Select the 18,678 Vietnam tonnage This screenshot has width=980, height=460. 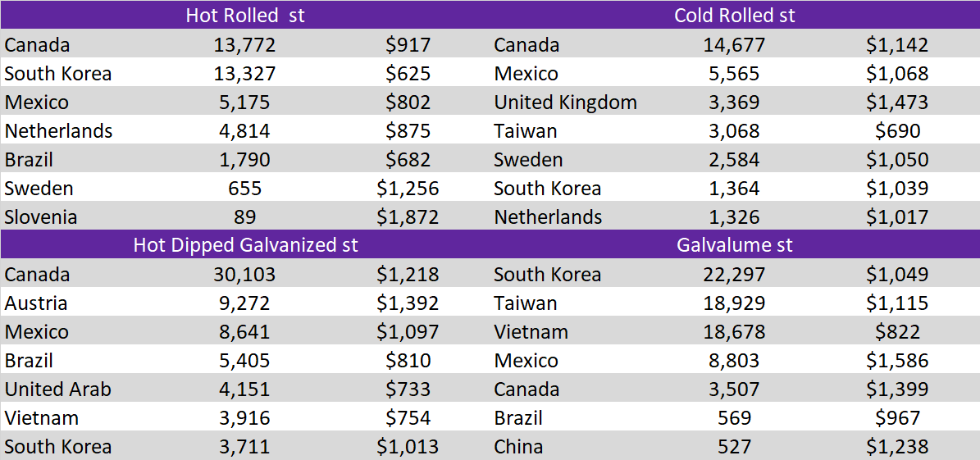(734, 332)
